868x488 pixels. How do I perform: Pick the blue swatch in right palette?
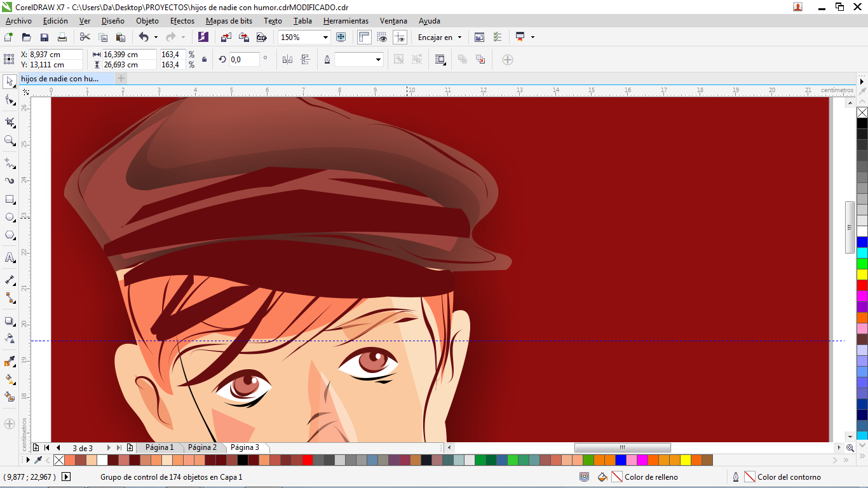tap(862, 242)
